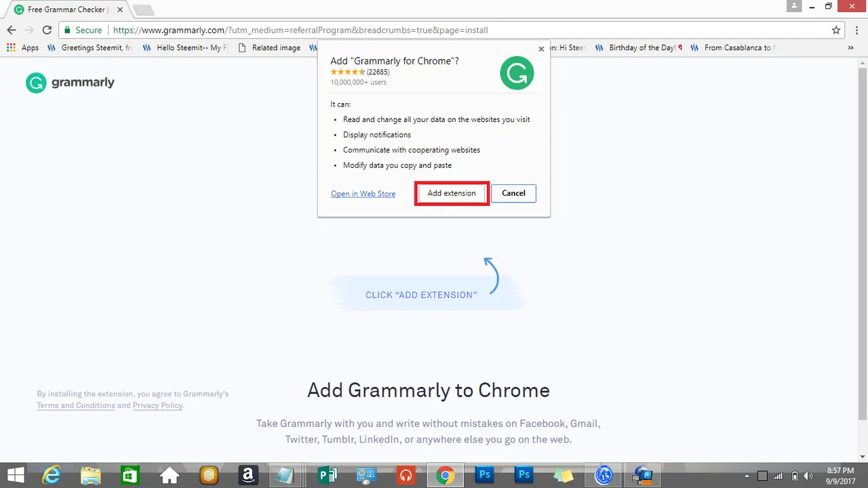Cancel the Grammarly extension dialog

[513, 193]
